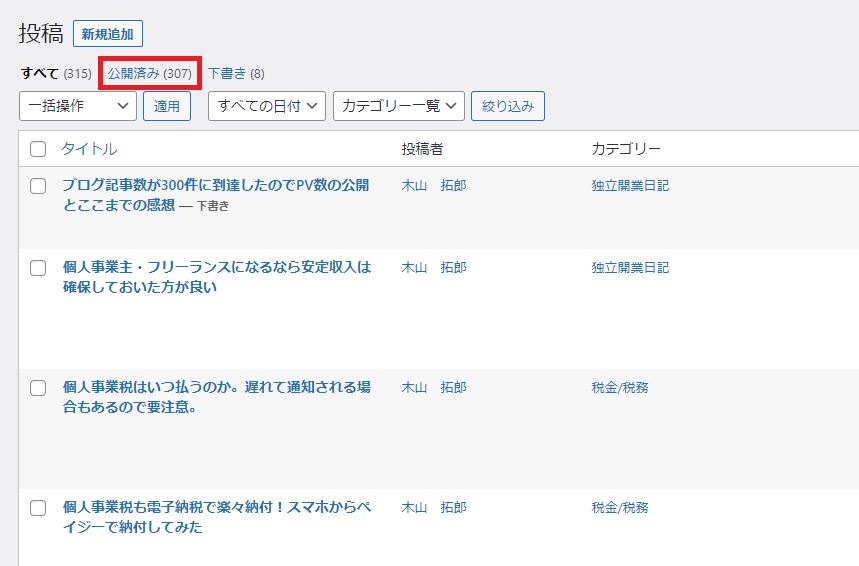Click author 木山 拓郎 in 個人事業主・フリーランス row
Screen dimensions: 859x566
434,267
